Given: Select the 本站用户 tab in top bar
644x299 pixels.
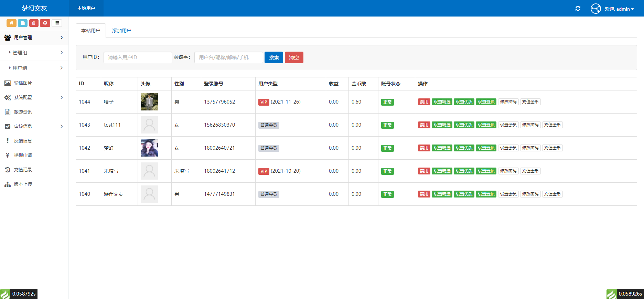Looking at the screenshot, I should pos(86,8).
